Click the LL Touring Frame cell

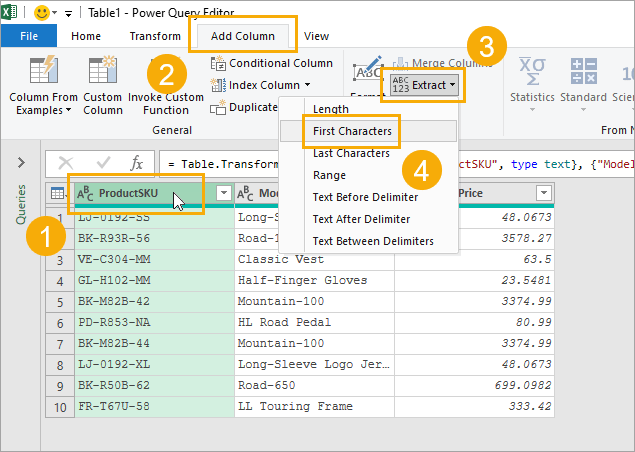pos(314,406)
